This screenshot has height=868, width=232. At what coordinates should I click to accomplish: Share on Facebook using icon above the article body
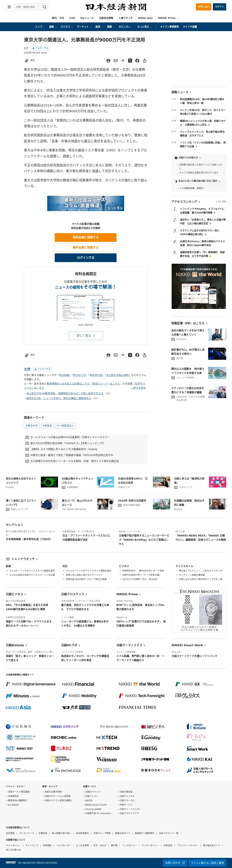point(137,61)
